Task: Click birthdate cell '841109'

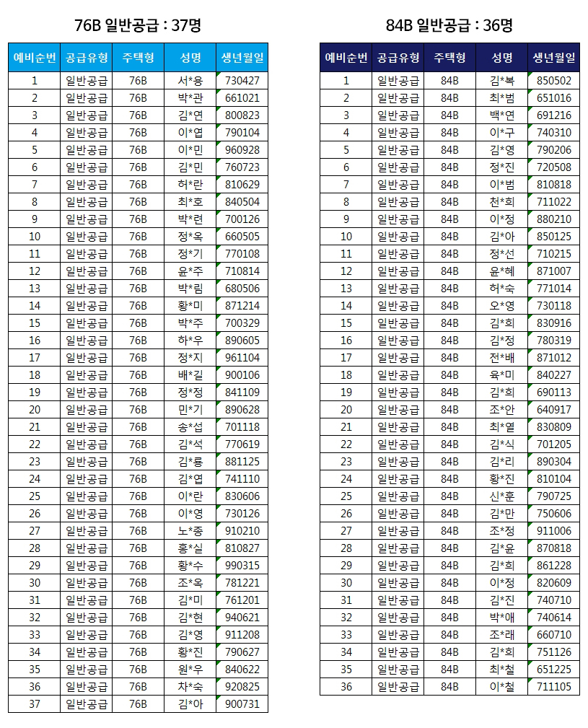Action: point(242,392)
